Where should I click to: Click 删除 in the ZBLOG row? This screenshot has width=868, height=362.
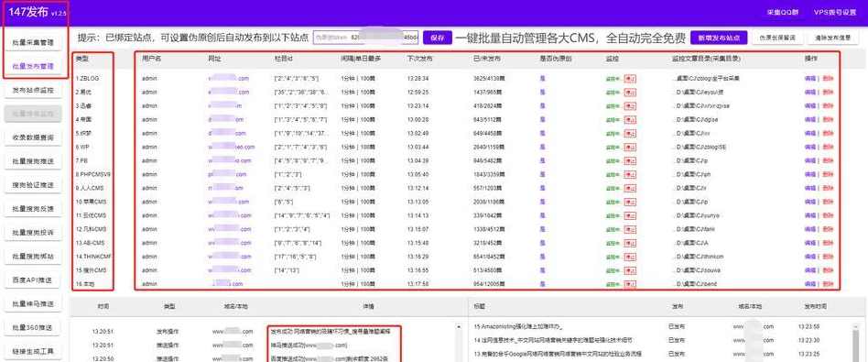[828, 79]
